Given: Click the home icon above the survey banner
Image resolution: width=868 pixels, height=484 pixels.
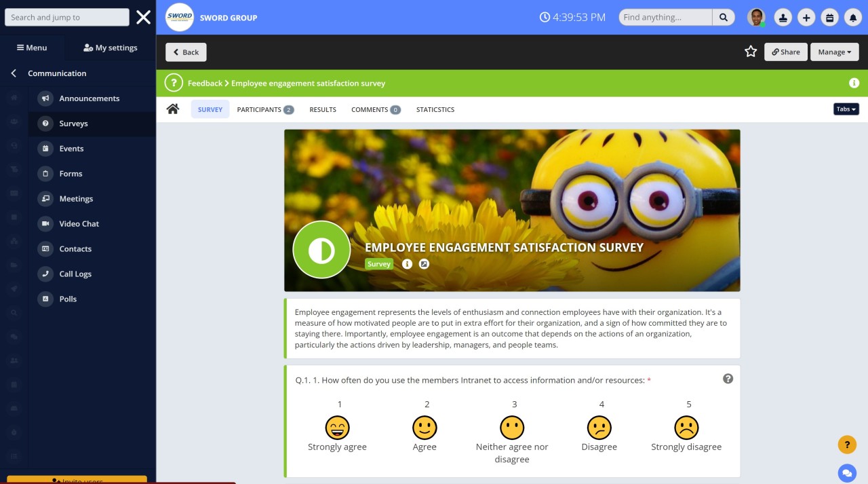Looking at the screenshot, I should (172, 108).
